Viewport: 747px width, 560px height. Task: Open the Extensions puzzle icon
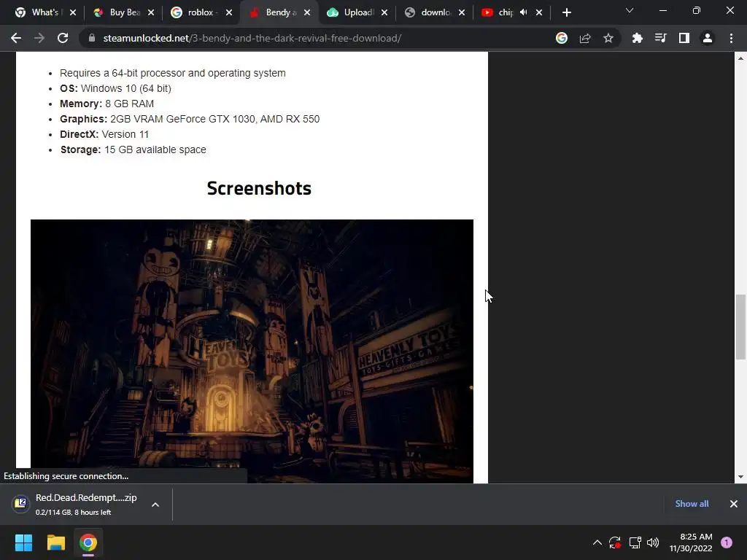click(637, 38)
